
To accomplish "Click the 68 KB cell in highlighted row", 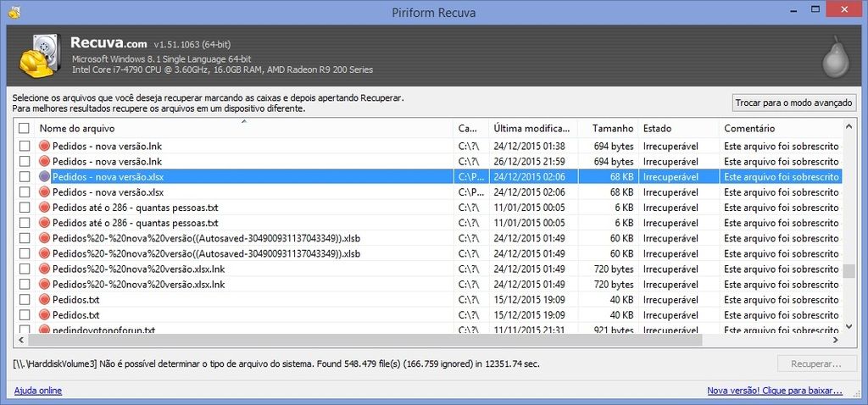I will 621,177.
